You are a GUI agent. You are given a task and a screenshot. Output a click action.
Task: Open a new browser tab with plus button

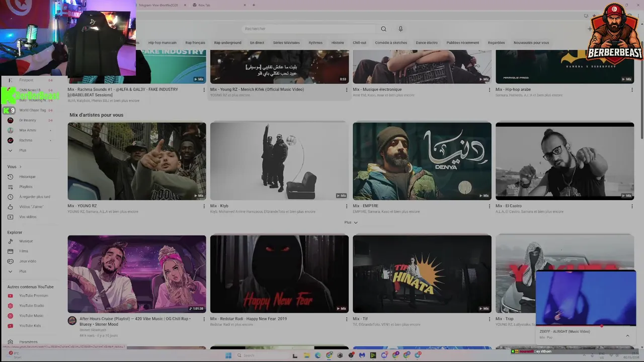point(254,5)
